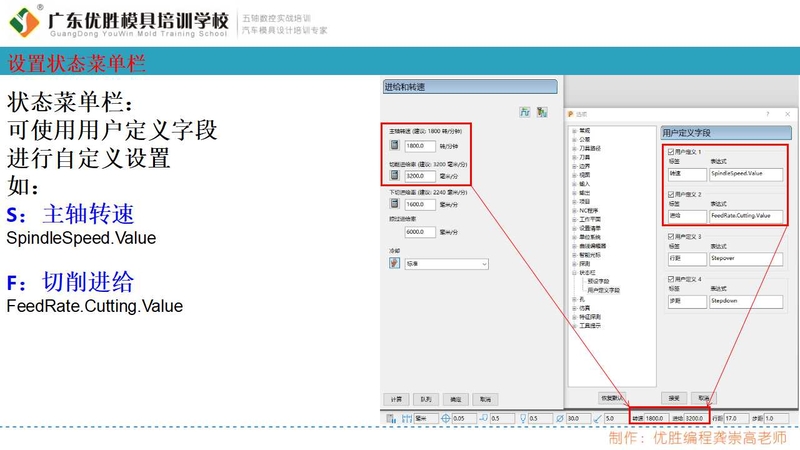Click the status bar 行距 field showing 17.0

pos(736,418)
